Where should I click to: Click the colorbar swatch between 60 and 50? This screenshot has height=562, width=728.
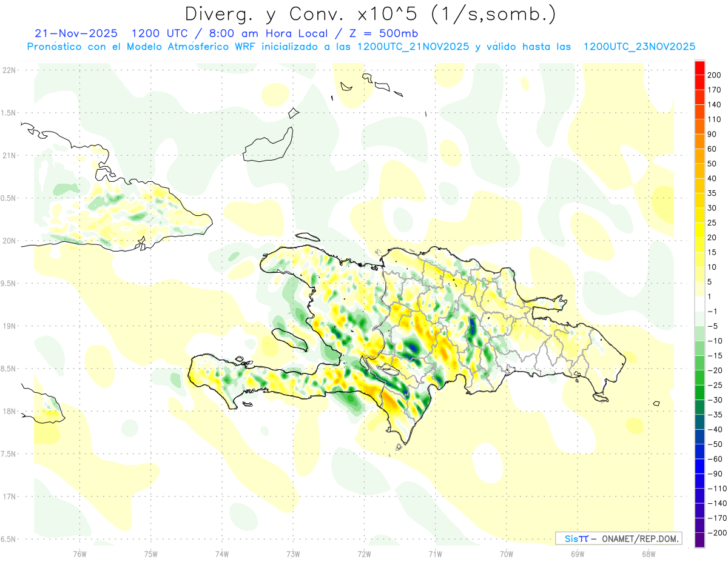[x=699, y=156]
